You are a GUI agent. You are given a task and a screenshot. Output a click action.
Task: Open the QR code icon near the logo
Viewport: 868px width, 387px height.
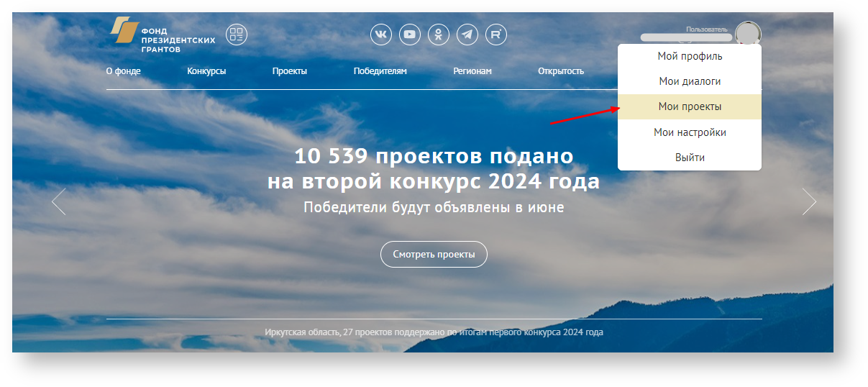[x=237, y=35]
